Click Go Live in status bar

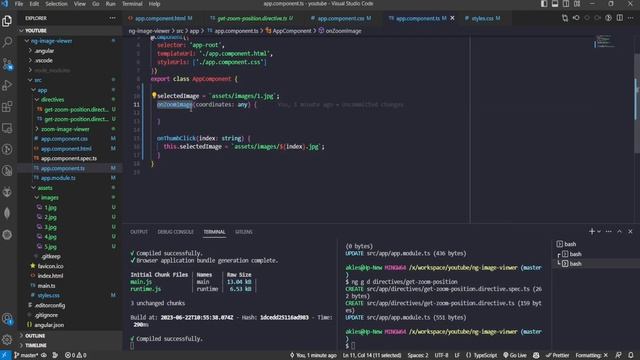click(515, 355)
